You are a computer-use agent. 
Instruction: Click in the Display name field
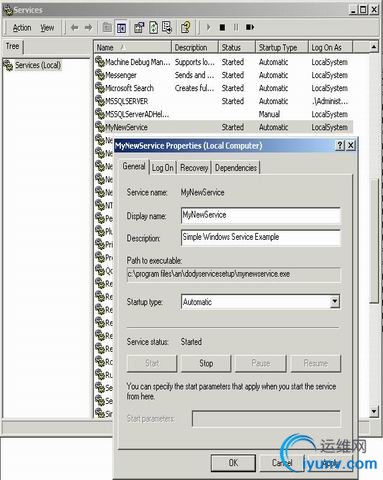[260, 215]
